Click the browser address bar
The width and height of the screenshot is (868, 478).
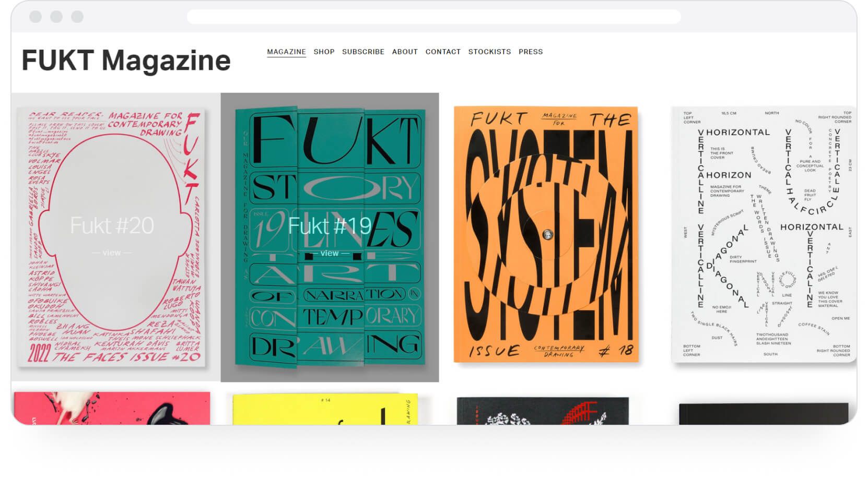pos(433,17)
